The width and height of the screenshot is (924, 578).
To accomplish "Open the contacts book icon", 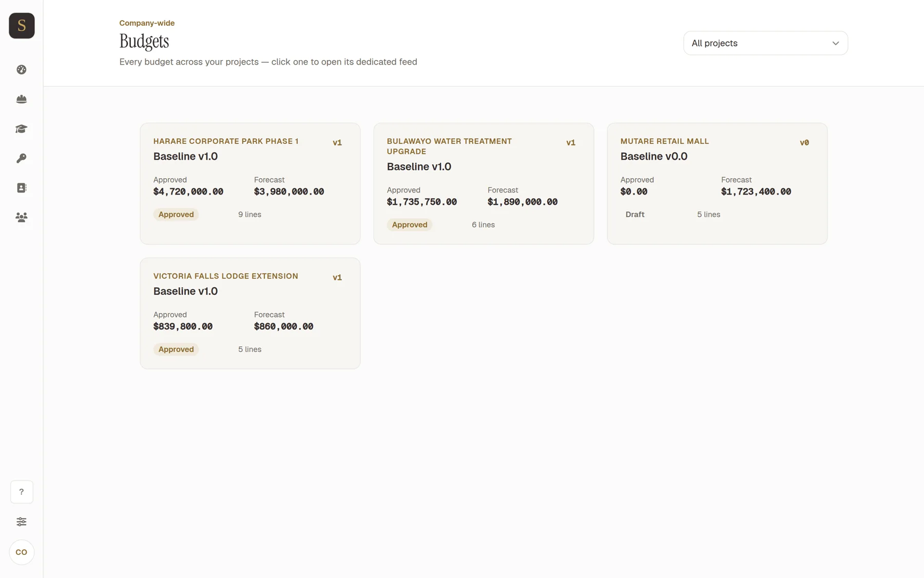I will pyautogui.click(x=22, y=188).
